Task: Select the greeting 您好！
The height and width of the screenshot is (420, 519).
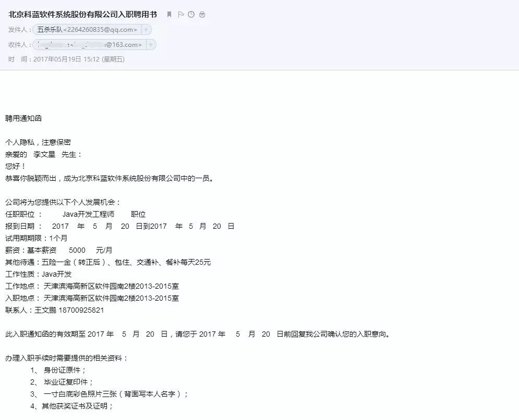Action: pyautogui.click(x=16, y=166)
